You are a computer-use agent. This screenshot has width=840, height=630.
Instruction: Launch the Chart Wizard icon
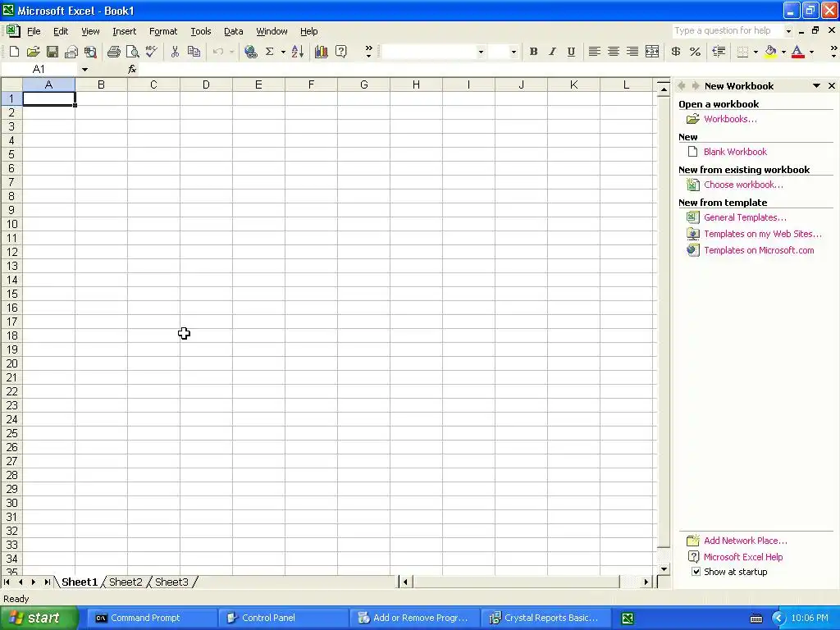tap(322, 52)
